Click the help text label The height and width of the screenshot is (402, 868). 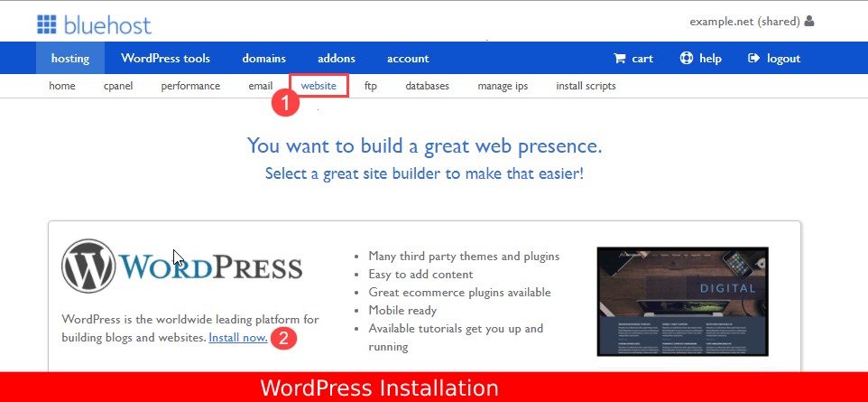coord(710,58)
